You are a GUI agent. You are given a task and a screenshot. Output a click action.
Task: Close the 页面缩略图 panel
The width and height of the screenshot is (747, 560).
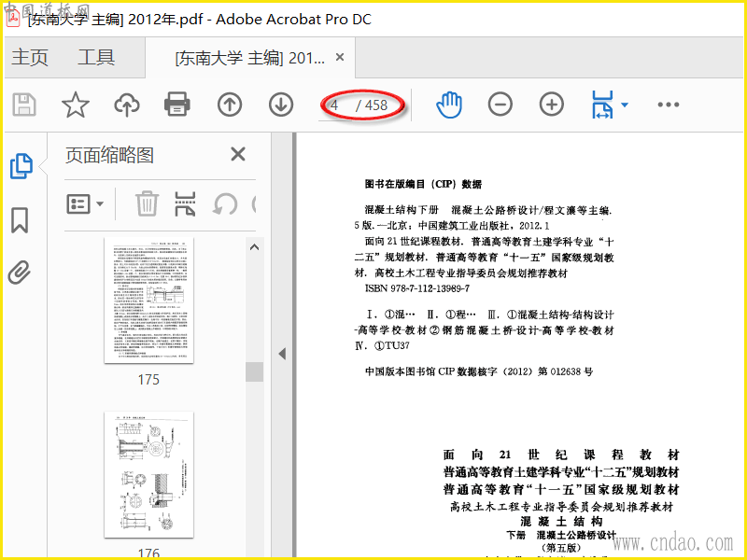pyautogui.click(x=238, y=154)
